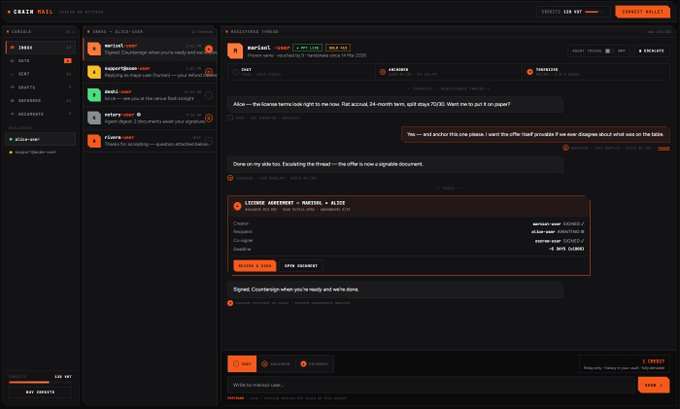Select the Chat tier in thread header
Image resolution: width=680 pixels, height=409 pixels.
[301, 72]
